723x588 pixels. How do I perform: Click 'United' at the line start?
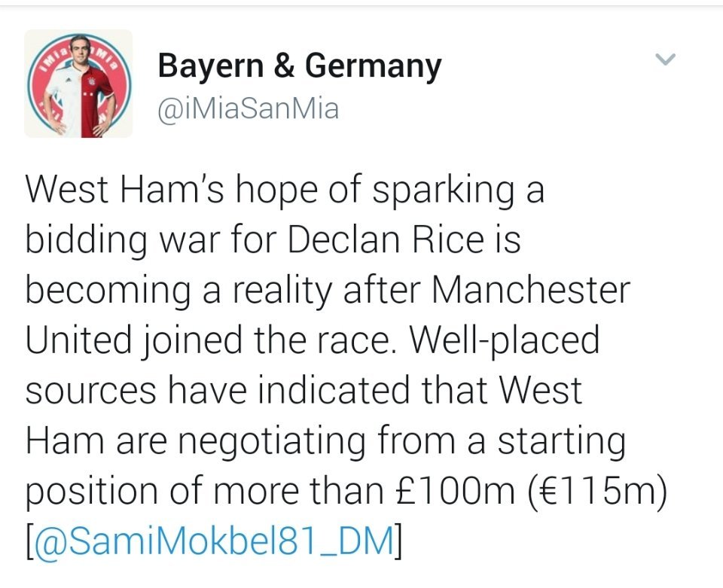[x=78, y=339]
